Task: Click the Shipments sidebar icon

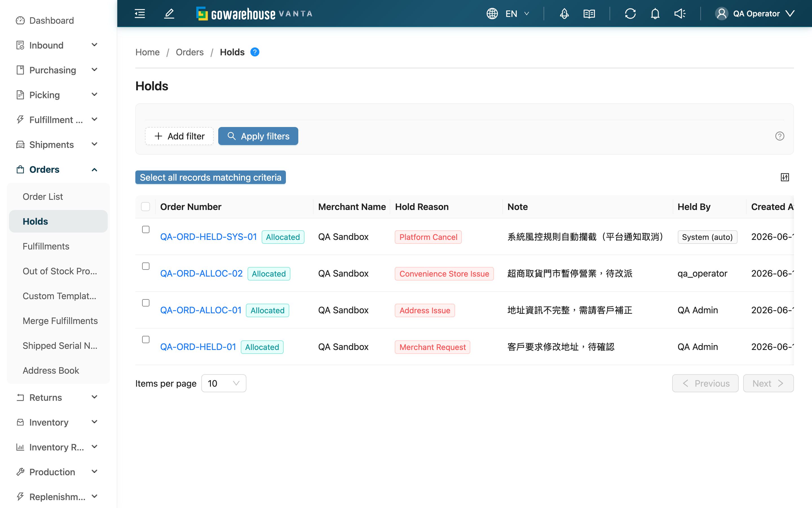Action: pyautogui.click(x=20, y=144)
